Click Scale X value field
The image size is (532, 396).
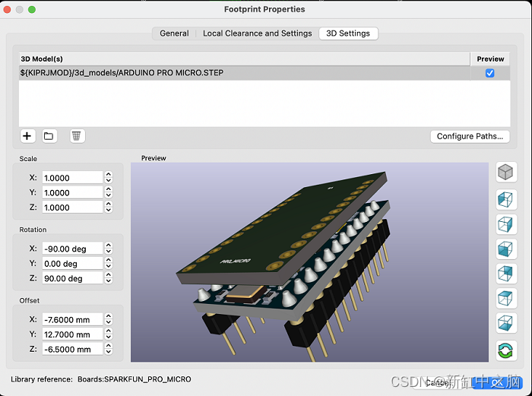point(72,178)
